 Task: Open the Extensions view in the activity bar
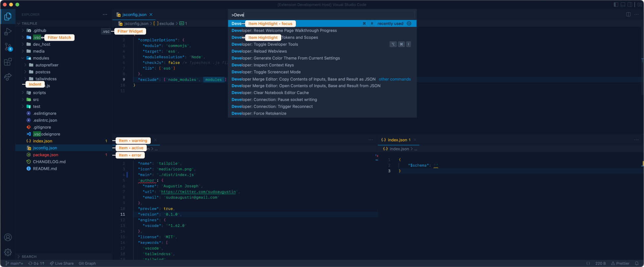click(8, 62)
